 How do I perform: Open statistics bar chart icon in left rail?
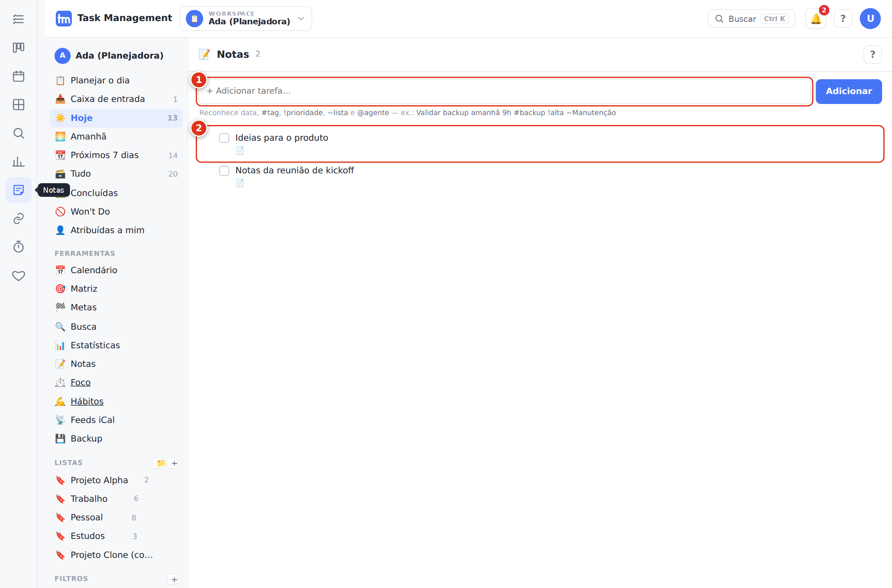click(x=19, y=161)
